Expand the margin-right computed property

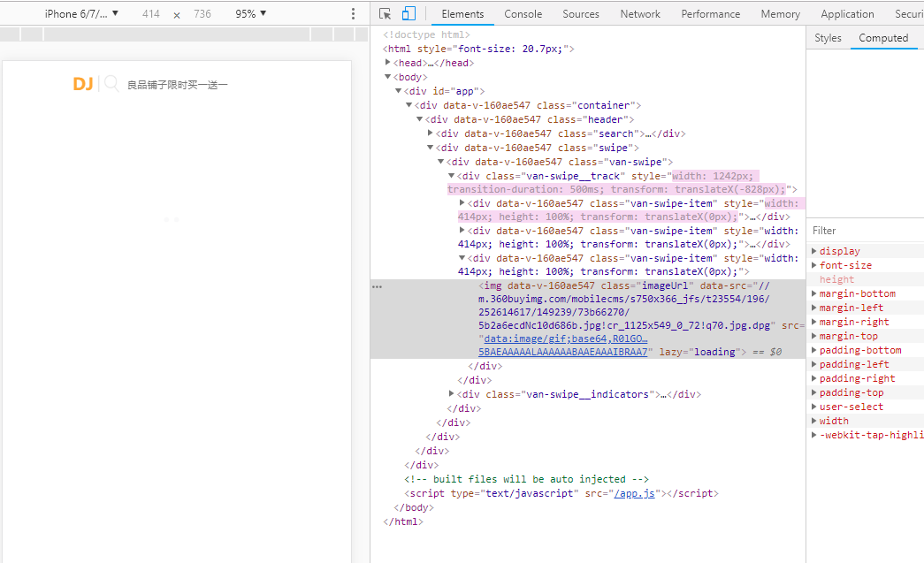813,322
